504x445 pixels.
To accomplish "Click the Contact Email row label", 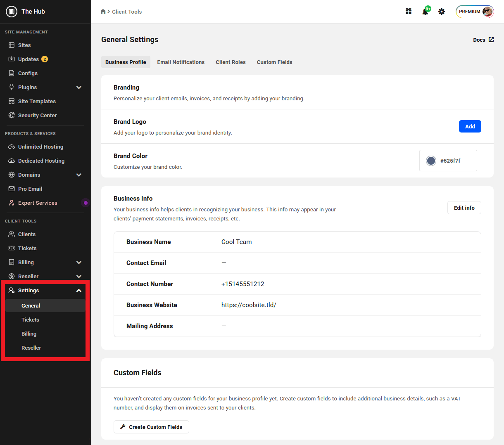I will pyautogui.click(x=146, y=263).
